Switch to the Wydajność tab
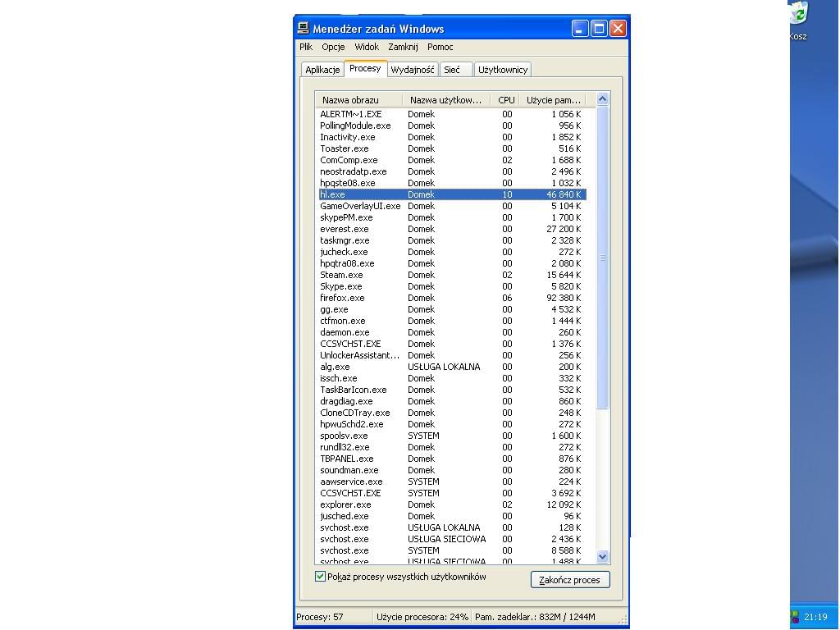Screen dimensions: 840x630 pos(413,70)
